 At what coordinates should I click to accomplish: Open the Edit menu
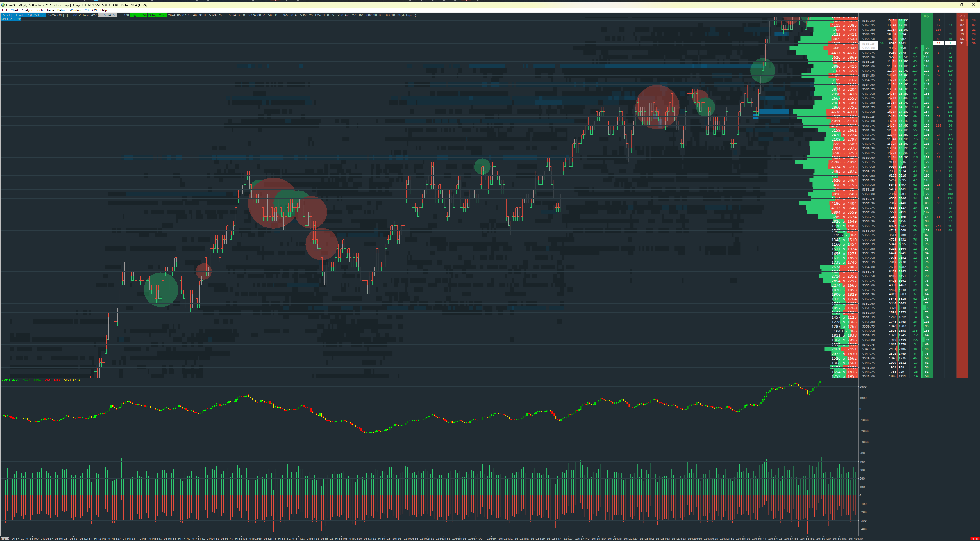click(5, 11)
